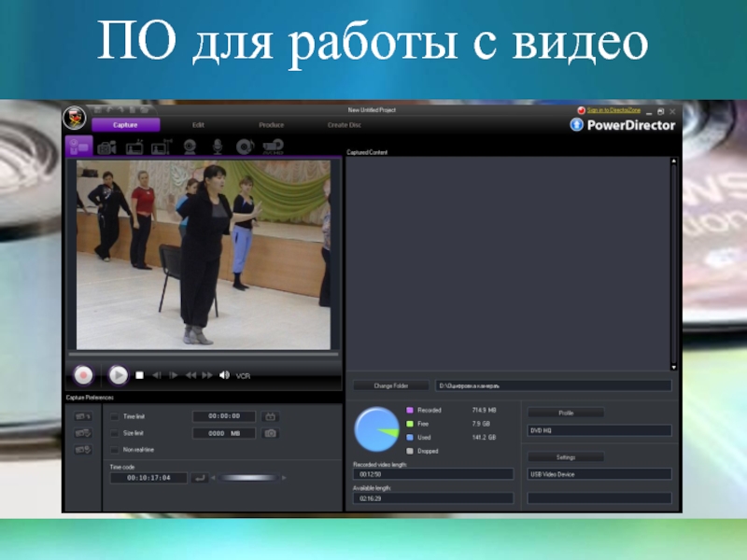747x560 pixels.
Task: Pick the CD audio capture icon
Action: (x=244, y=147)
